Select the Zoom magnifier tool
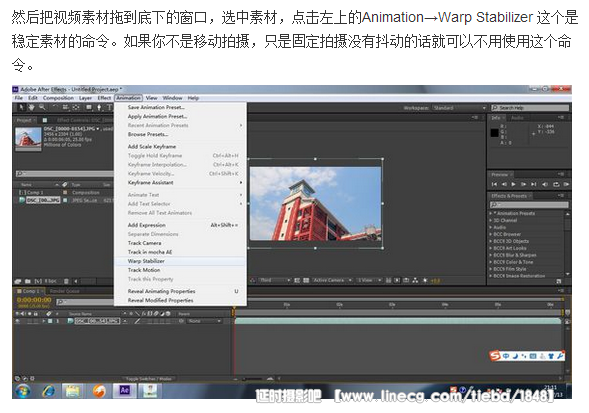 pyautogui.click(x=42, y=107)
